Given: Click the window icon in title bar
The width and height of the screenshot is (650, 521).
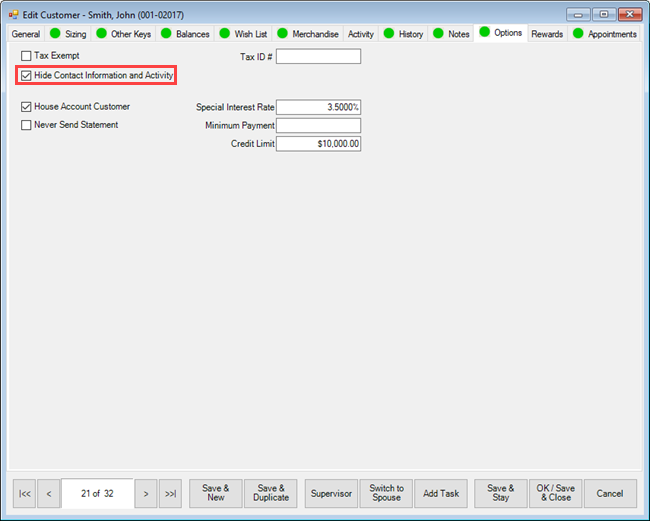Looking at the screenshot, I should coord(14,14).
